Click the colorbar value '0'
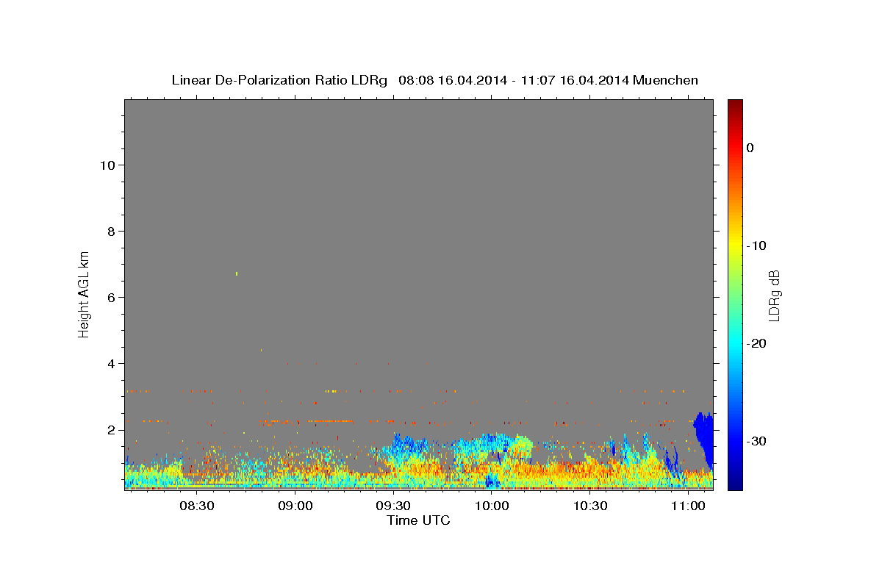Image resolution: width=882 pixels, height=588 pixels. (750, 148)
